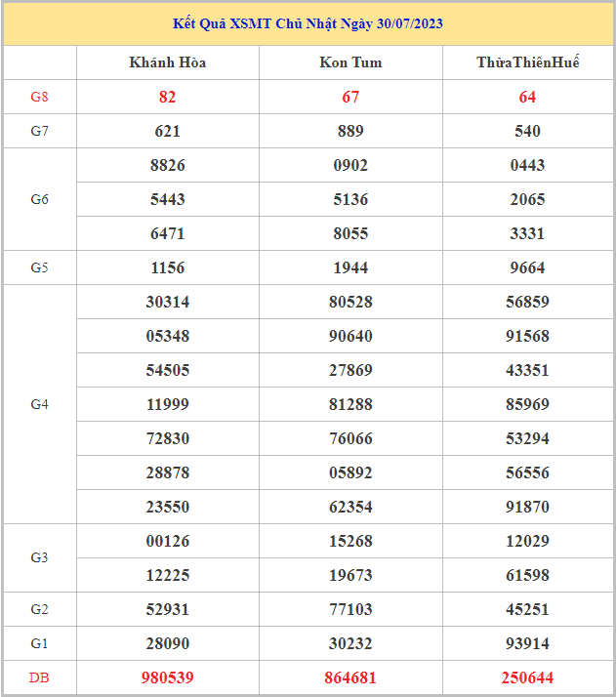Click Kon Tum G8 result 67

tap(350, 97)
